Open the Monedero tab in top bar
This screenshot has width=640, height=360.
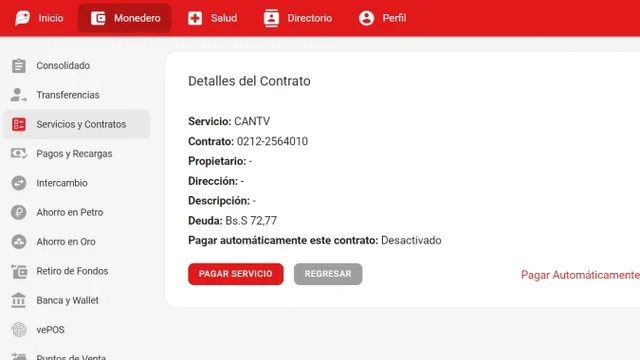pyautogui.click(x=125, y=18)
